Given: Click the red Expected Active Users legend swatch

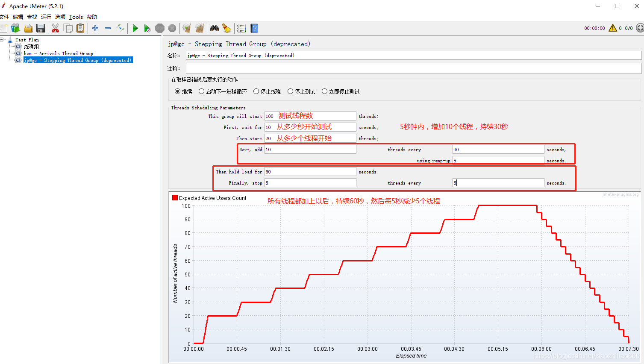Looking at the screenshot, I should [x=175, y=198].
